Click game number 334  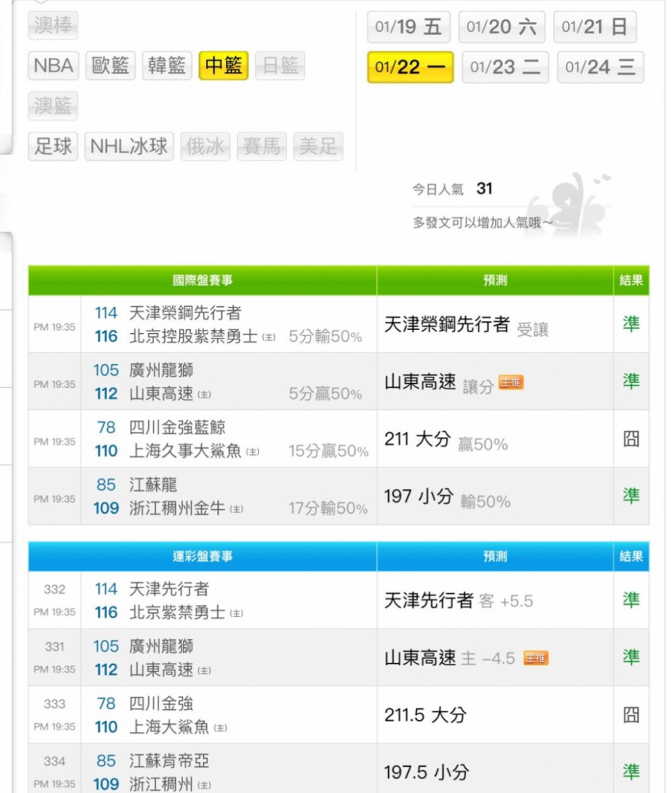(55, 760)
